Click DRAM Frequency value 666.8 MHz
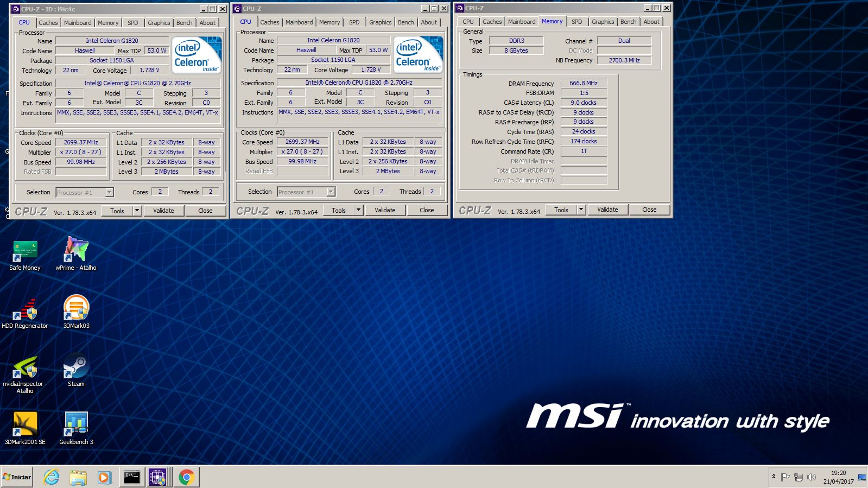Screen dimensions: 868x488 (584, 83)
